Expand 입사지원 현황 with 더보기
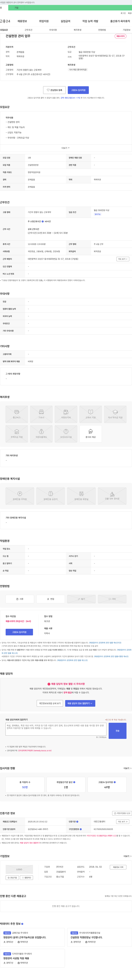This screenshot has height=980, width=132. click(x=127, y=768)
